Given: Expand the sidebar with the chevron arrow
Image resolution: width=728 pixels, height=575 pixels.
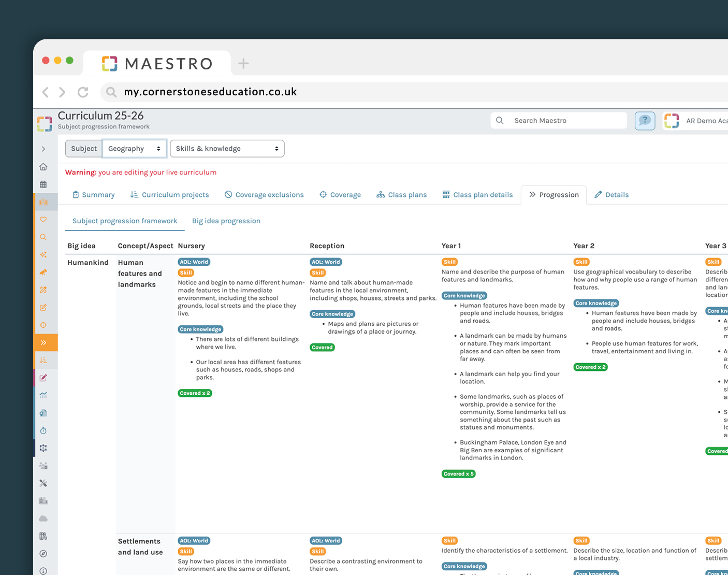Looking at the screenshot, I should tap(43, 149).
